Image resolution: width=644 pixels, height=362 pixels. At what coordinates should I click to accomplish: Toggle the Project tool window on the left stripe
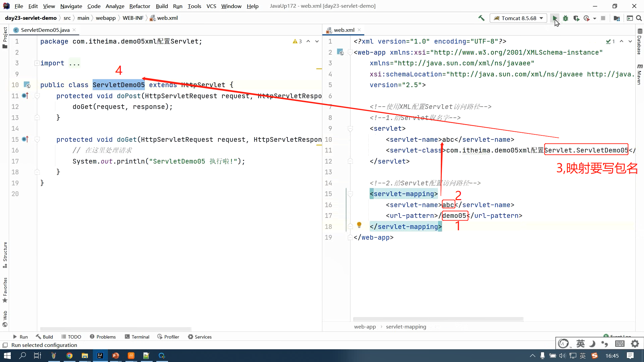click(5, 38)
